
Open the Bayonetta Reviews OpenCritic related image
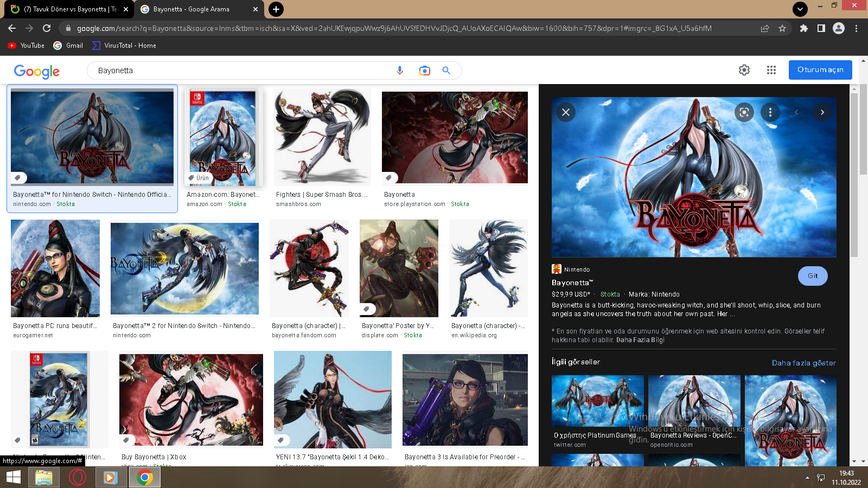point(694,401)
